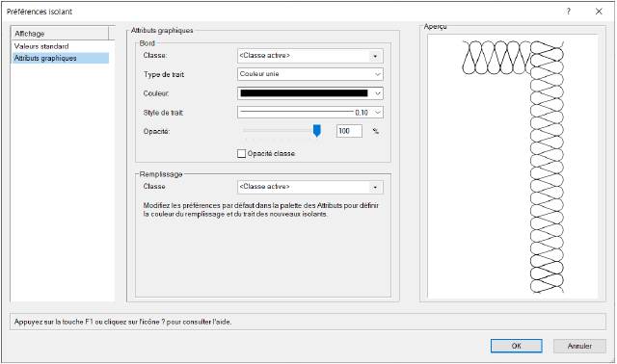The image size is (617, 364).
Task: Confirm with the OK button
Action: 517,346
